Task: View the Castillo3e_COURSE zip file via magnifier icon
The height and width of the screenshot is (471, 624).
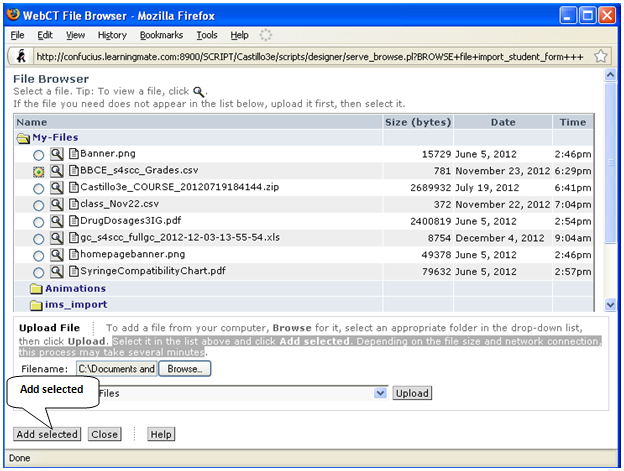Action: point(57,187)
